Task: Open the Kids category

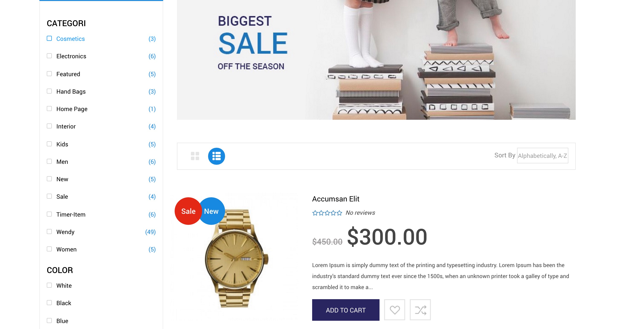Action: point(62,144)
